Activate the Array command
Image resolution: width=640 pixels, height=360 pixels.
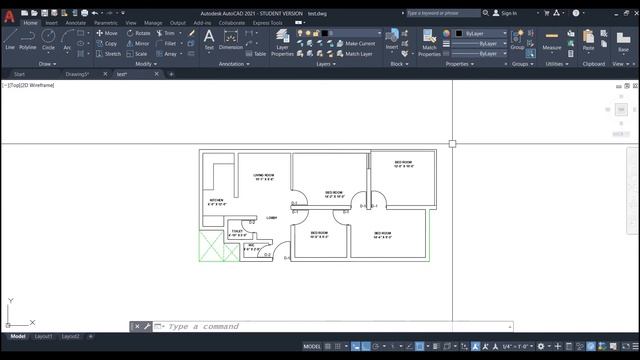click(x=167, y=53)
